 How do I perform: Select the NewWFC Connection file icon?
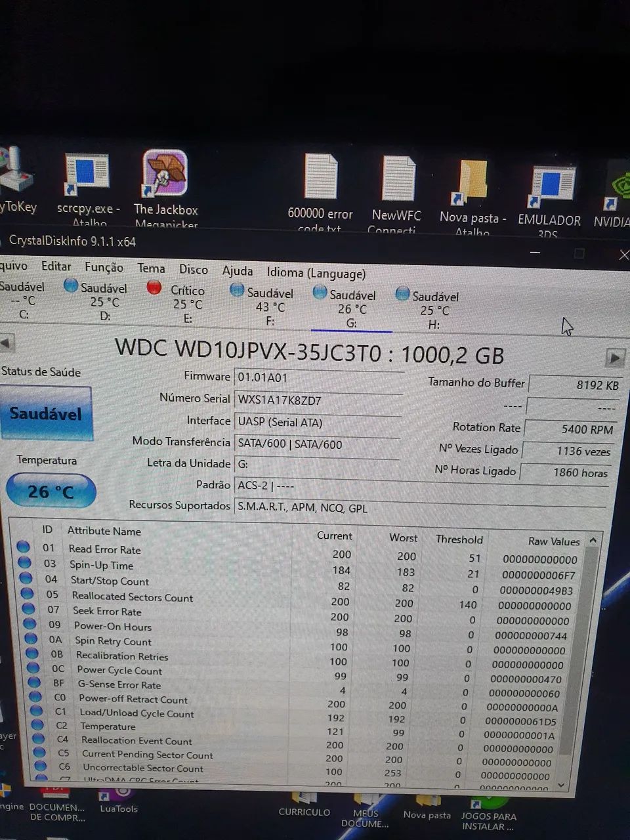coord(396,196)
